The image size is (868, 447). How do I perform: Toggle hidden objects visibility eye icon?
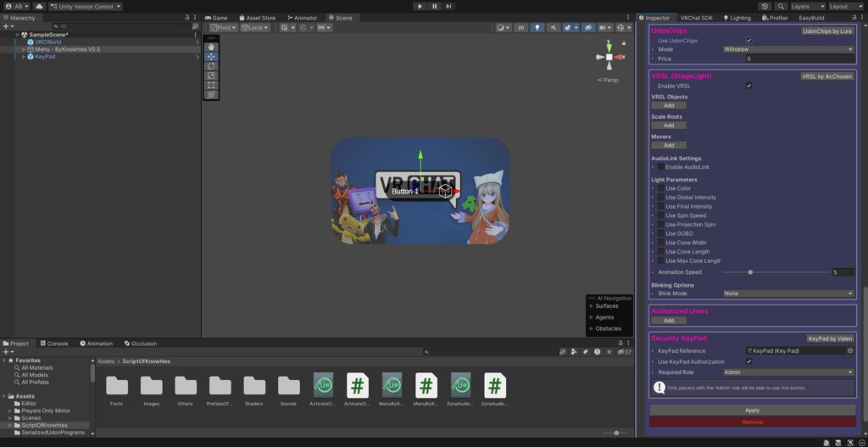[x=588, y=27]
